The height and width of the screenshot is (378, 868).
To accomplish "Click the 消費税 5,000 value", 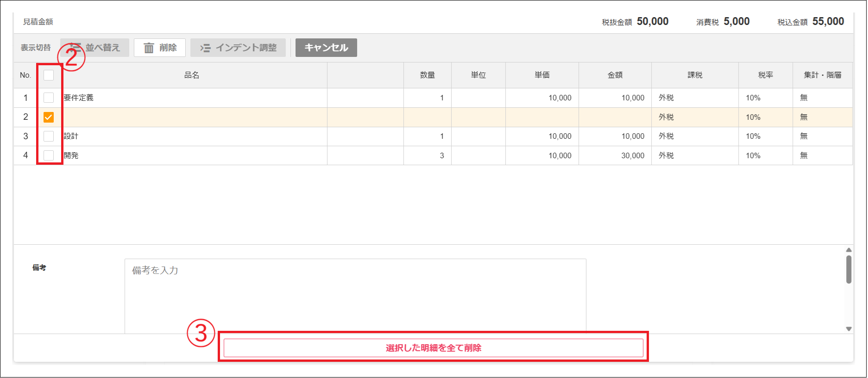I will point(736,21).
